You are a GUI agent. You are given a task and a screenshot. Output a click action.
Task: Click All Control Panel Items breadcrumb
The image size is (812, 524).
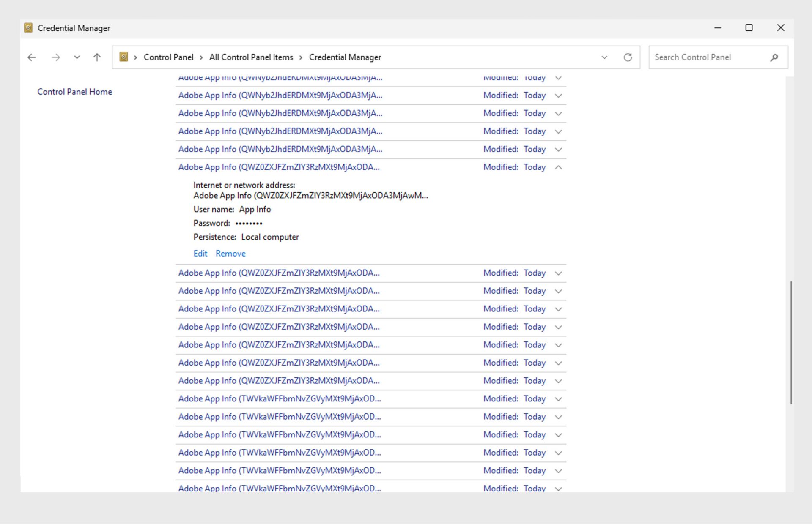251,57
